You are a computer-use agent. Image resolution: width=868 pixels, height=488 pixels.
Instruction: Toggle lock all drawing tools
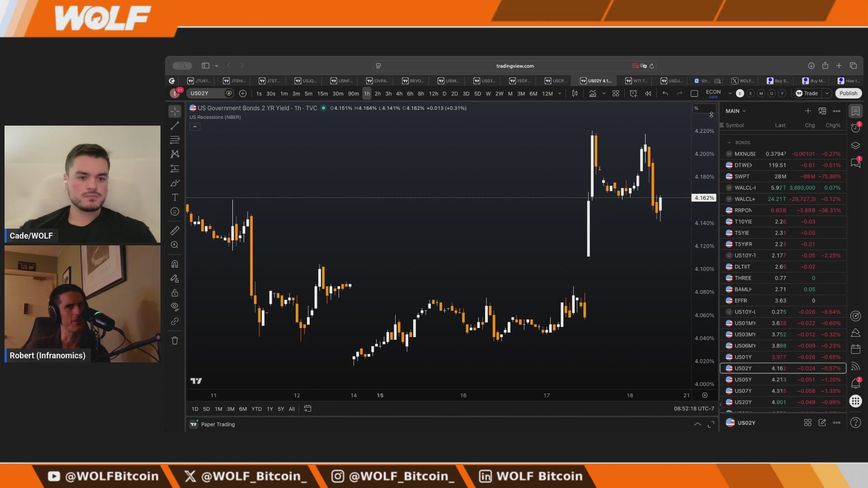[x=175, y=293]
